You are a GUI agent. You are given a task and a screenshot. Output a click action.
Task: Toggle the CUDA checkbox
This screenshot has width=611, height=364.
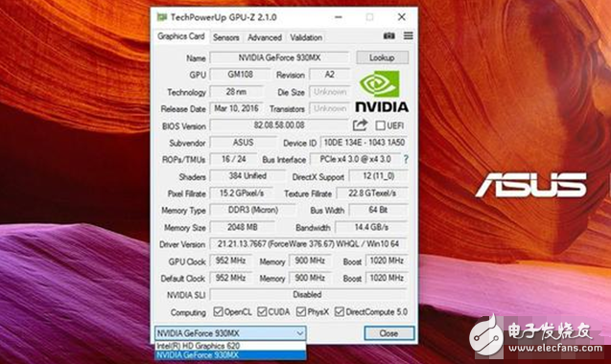tap(262, 312)
